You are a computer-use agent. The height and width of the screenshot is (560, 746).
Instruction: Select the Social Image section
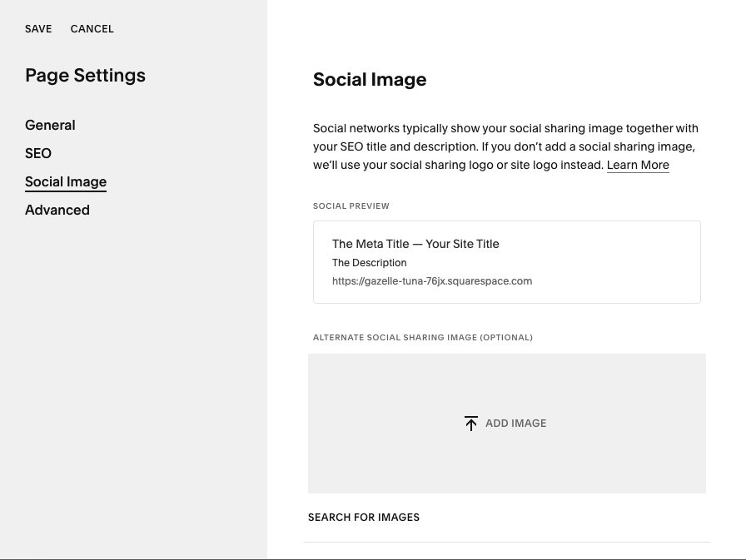pyautogui.click(x=66, y=182)
